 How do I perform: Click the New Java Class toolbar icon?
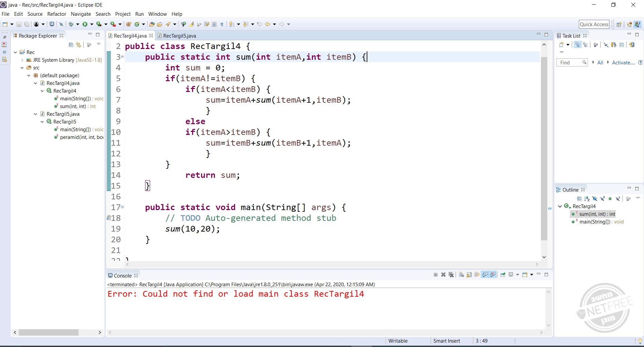tap(137, 24)
